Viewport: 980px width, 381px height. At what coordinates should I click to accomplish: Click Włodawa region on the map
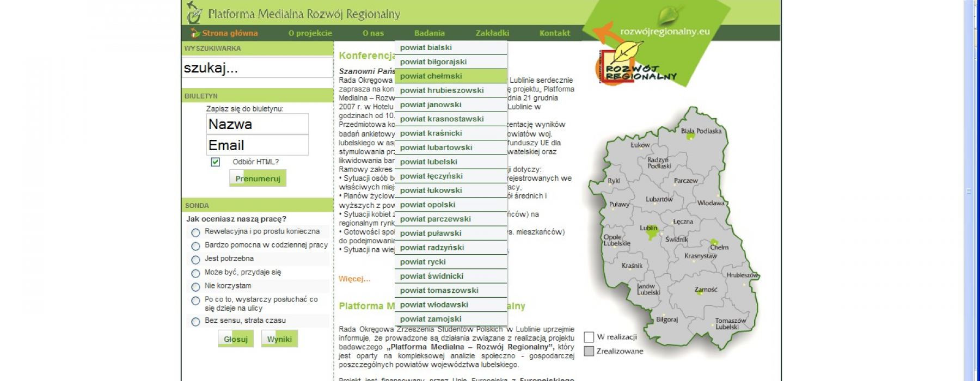click(711, 203)
